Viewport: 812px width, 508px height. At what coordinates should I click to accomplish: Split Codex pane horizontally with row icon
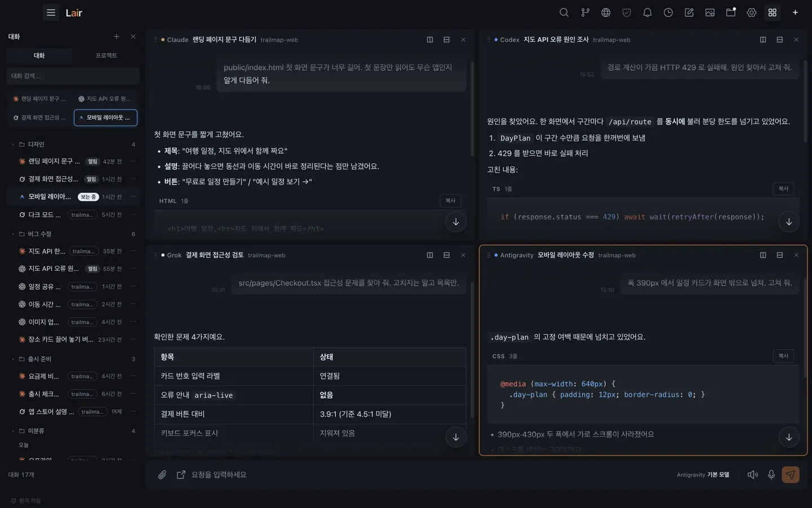779,40
